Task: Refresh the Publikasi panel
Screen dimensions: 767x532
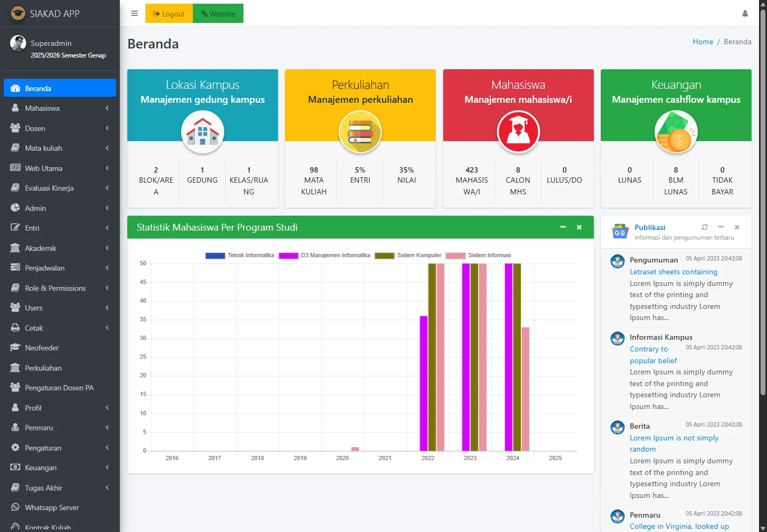Action: 705,227
